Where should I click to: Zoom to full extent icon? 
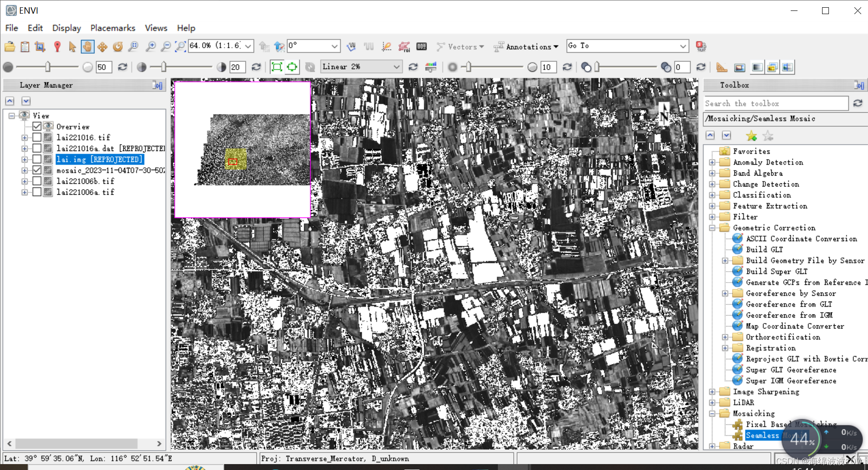[x=181, y=46]
